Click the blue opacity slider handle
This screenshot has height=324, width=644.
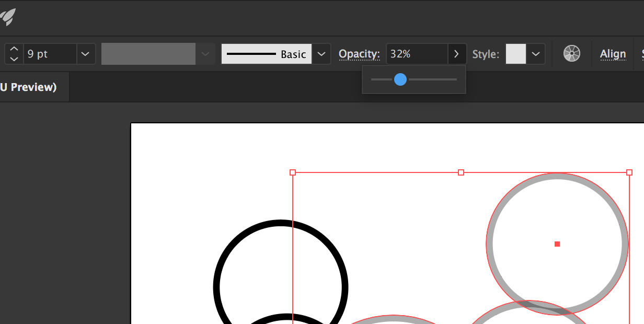400,79
